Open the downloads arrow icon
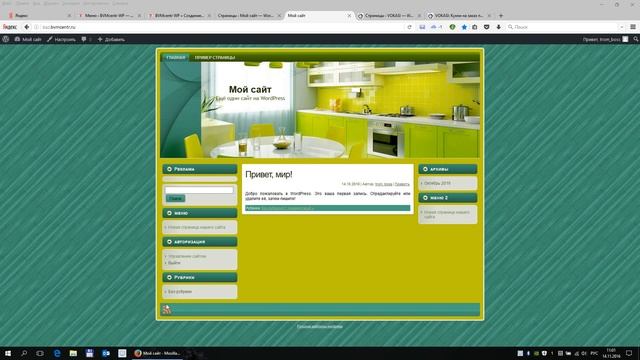640x360 pixels. coord(498,27)
